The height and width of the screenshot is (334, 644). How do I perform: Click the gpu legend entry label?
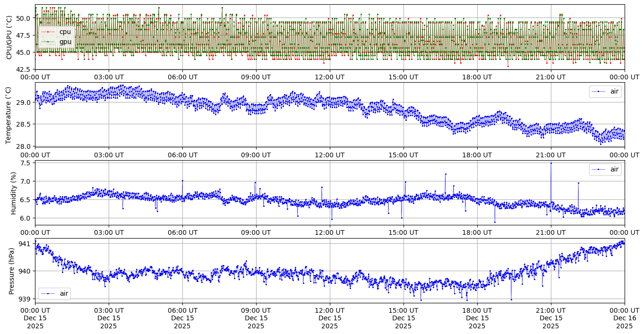(65, 42)
